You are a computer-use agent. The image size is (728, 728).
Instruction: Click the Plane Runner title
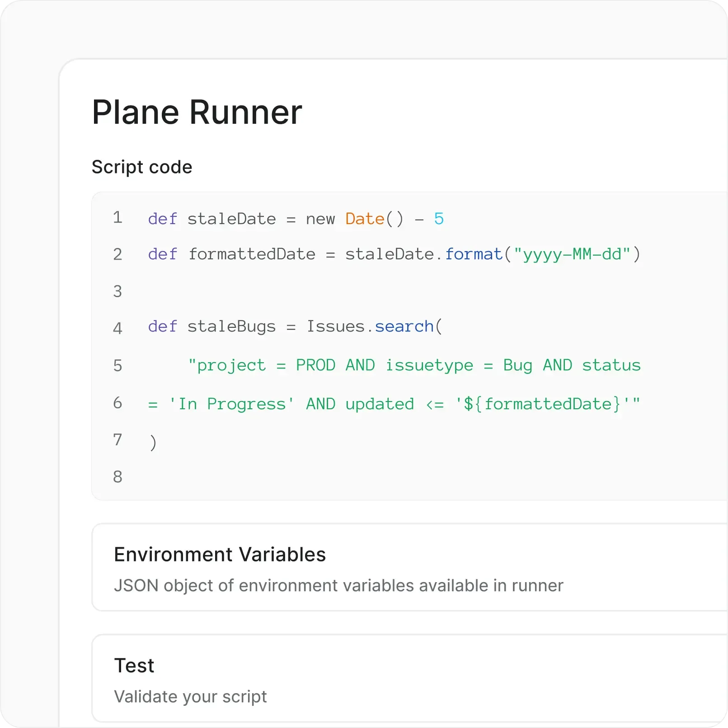197,112
